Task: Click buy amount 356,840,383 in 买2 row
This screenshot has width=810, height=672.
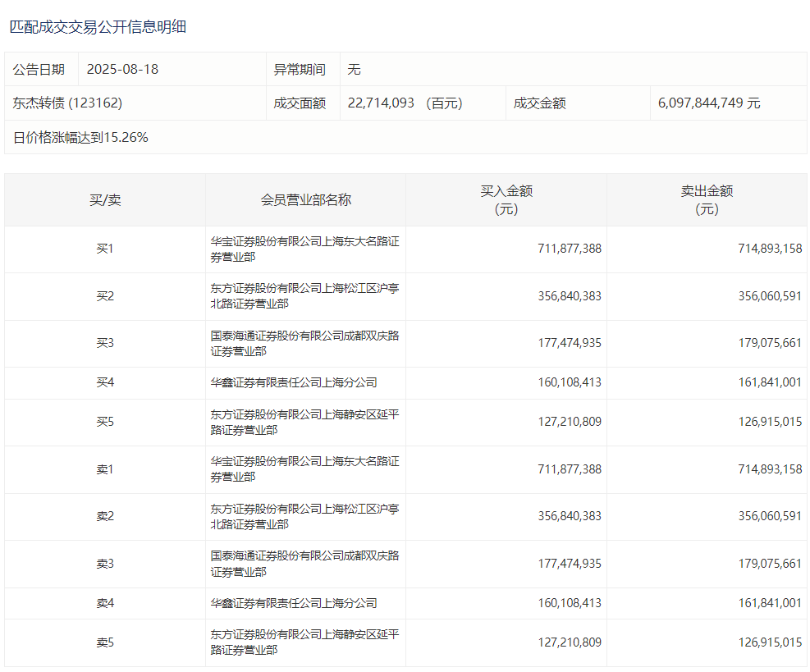Action: point(570,296)
